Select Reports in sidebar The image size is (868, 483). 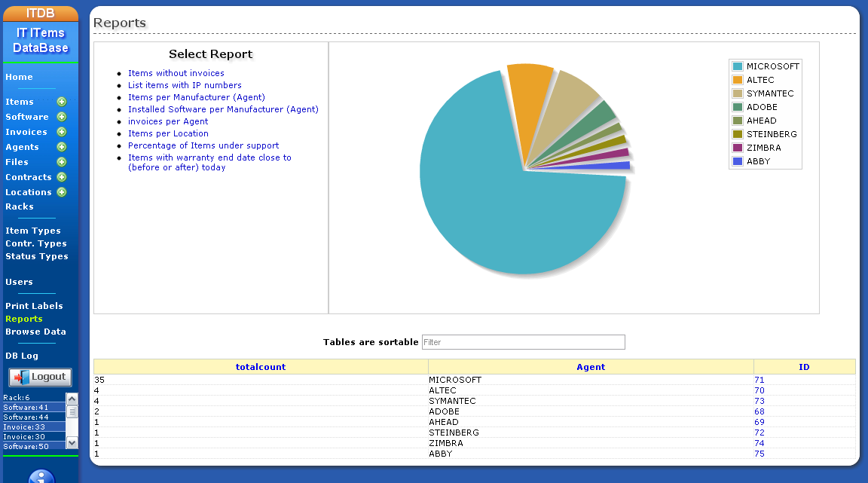(x=24, y=319)
